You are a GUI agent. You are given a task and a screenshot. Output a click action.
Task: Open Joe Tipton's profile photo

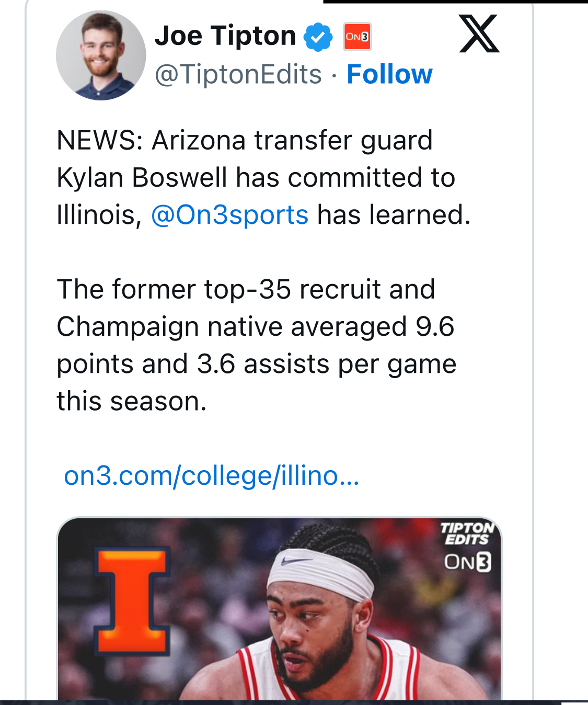click(x=101, y=55)
